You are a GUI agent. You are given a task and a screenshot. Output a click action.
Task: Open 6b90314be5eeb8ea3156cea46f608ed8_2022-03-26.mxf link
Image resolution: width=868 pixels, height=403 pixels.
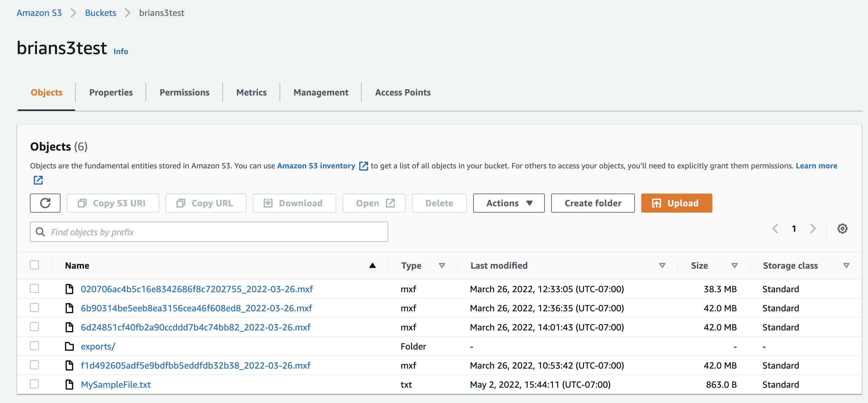click(196, 308)
